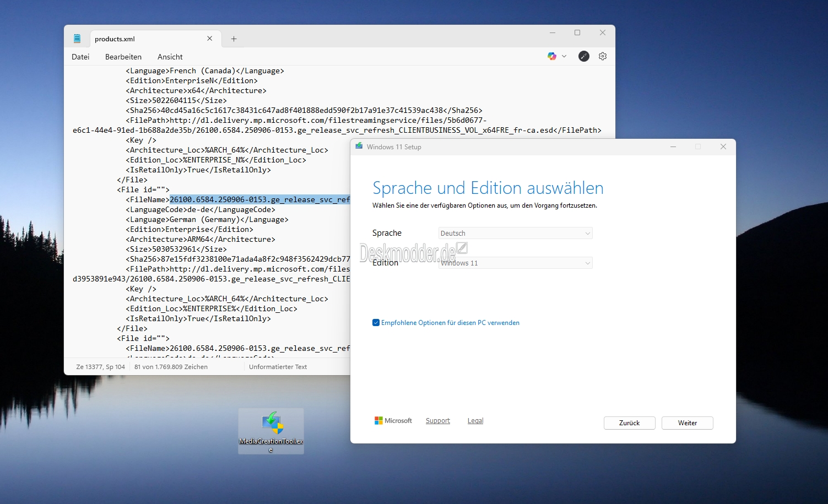This screenshot has height=504, width=828.
Task: Click the Notepad app icon beside products.xml tab
Action: tap(77, 39)
